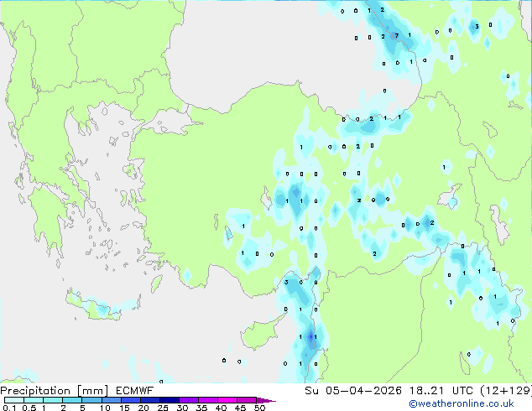Viewport: 532px width, 411px height.
Task: Select the 35–40 mm violet legend swatch
Action: click(208, 400)
